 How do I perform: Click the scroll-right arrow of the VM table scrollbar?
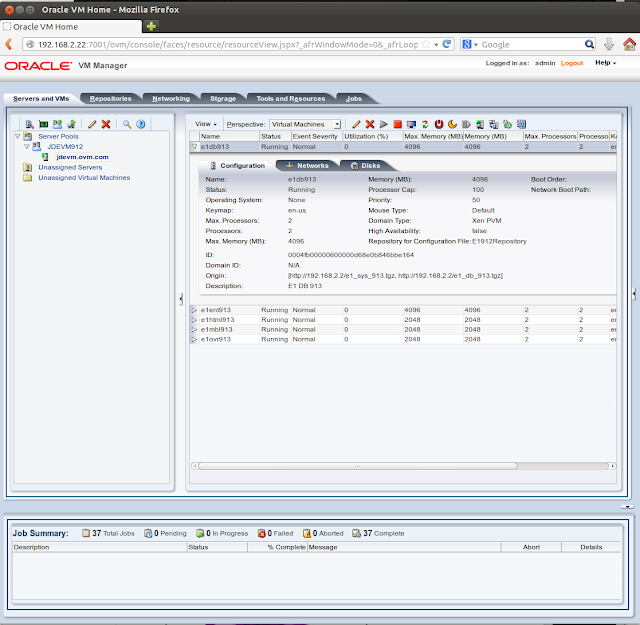[x=612, y=466]
